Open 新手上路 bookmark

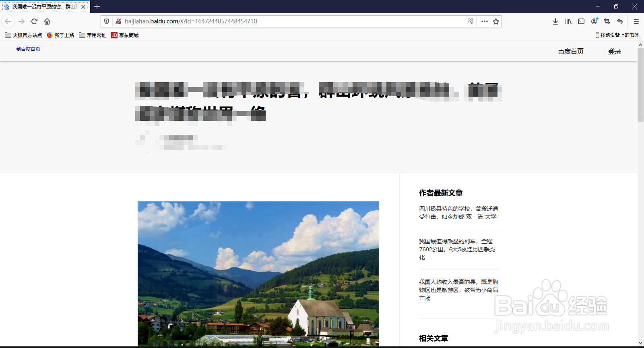click(x=60, y=35)
